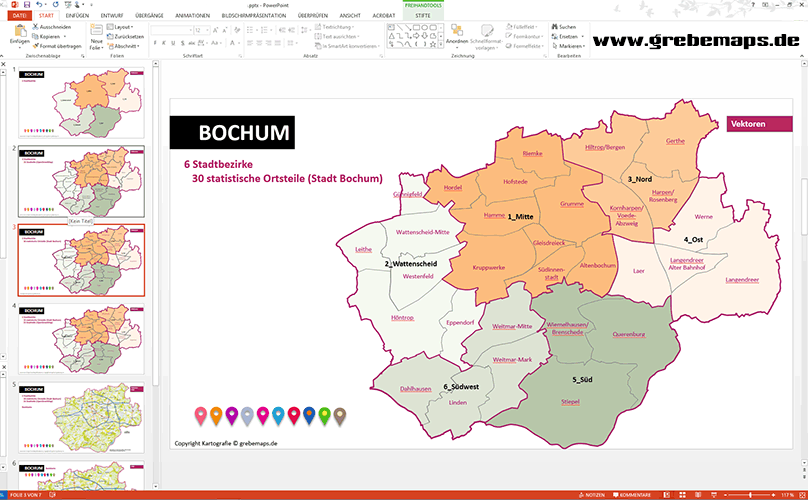Click the Anordnen arrange icon
Viewport: 808px width, 500px height.
click(x=459, y=32)
